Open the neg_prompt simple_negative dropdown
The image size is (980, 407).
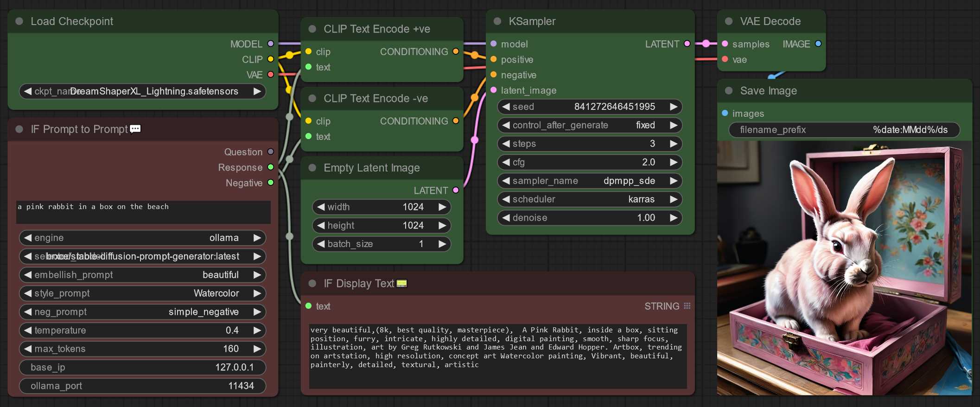[x=142, y=312]
